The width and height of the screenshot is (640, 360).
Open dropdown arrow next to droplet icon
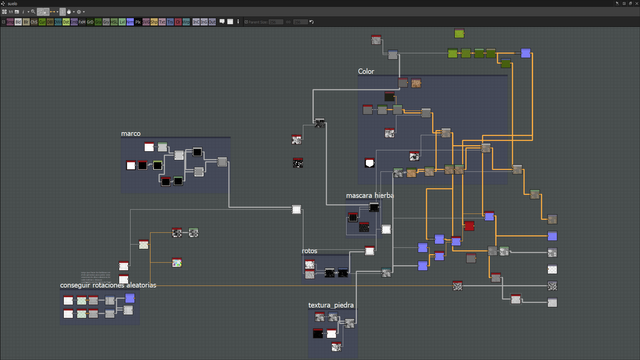(x=73, y=12)
